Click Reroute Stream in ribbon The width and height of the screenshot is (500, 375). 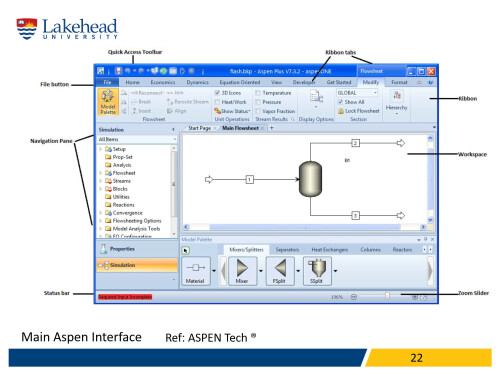(188, 102)
